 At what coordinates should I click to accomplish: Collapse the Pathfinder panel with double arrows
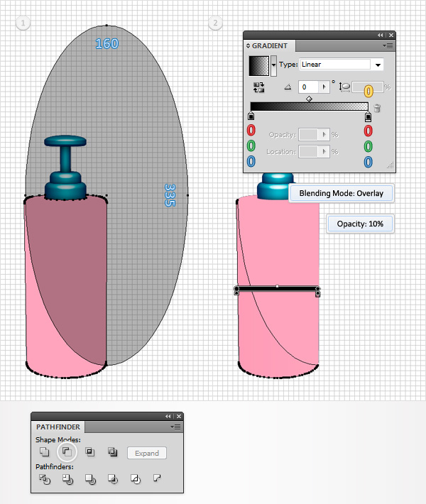pyautogui.click(x=168, y=416)
